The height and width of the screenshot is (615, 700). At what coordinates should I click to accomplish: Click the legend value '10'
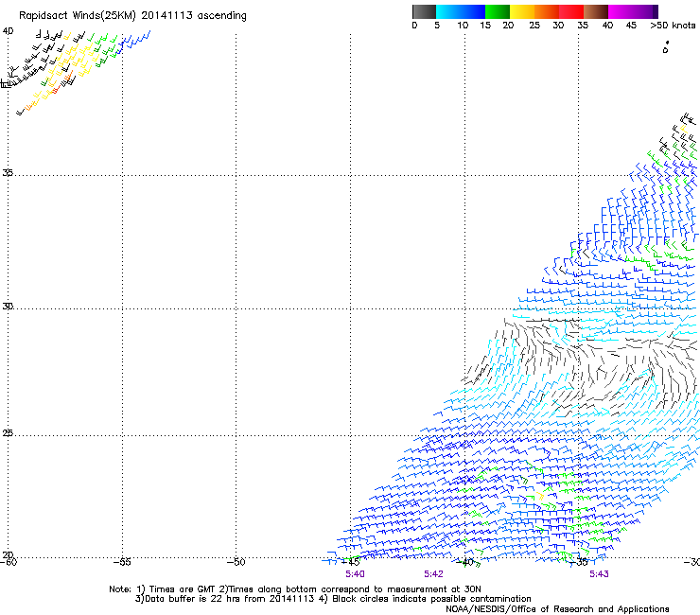pyautogui.click(x=463, y=26)
